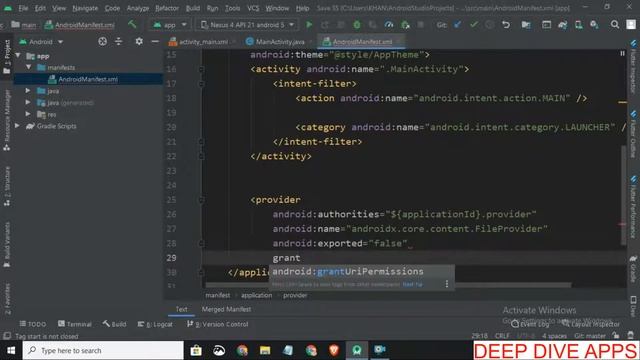Open the AVD Manager device icon
640x360 pixels.
578,25
